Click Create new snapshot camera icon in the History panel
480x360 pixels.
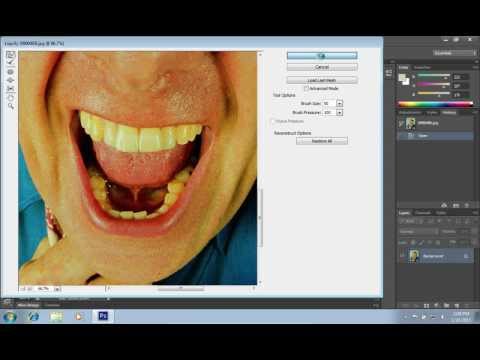pyautogui.click(x=456, y=205)
